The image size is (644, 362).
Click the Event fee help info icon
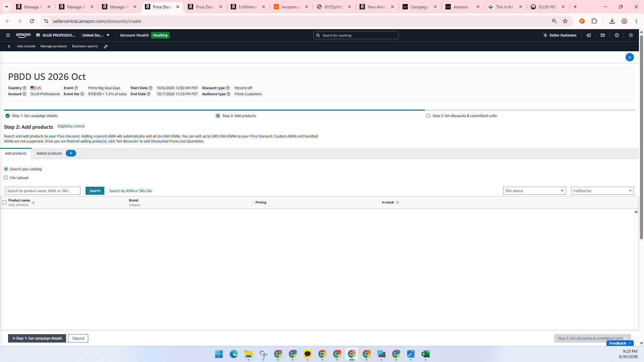tap(82, 94)
